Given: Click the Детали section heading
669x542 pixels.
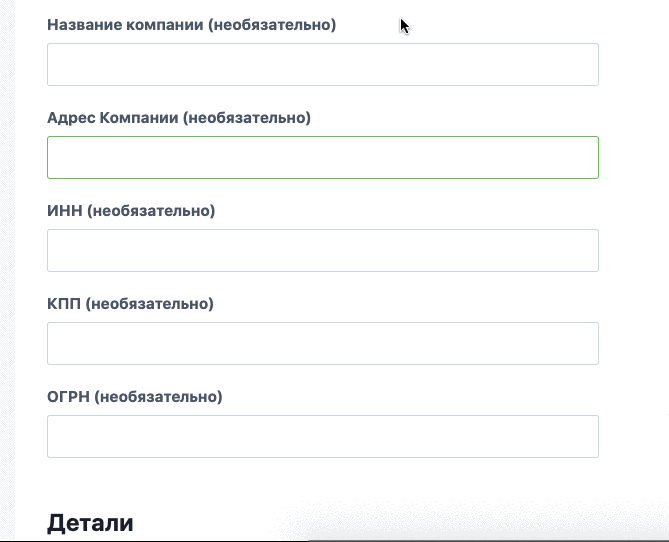Looking at the screenshot, I should click(90, 523).
